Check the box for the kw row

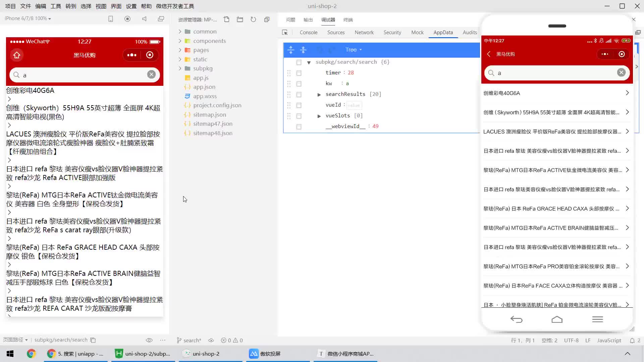click(299, 84)
